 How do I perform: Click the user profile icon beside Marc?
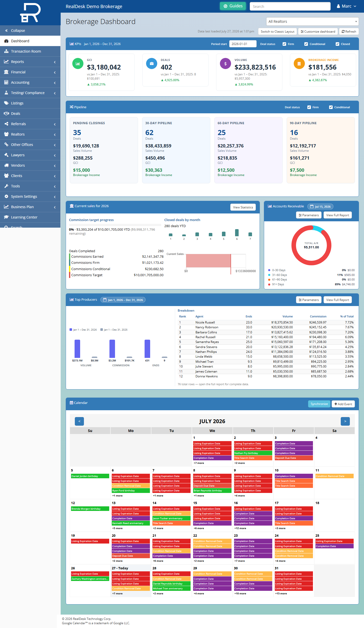pos(338,6)
